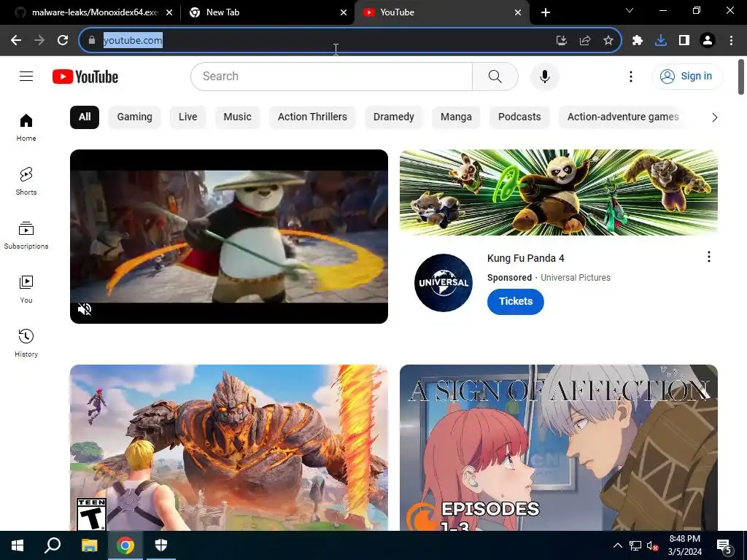The width and height of the screenshot is (747, 560).
Task: Open Shorts from the sidebar
Action: (26, 181)
